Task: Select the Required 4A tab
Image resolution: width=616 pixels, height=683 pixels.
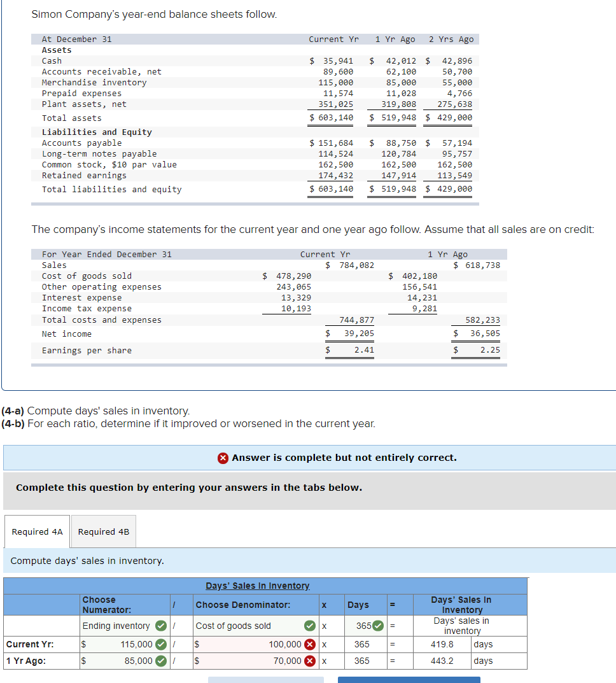Action: coord(37,531)
